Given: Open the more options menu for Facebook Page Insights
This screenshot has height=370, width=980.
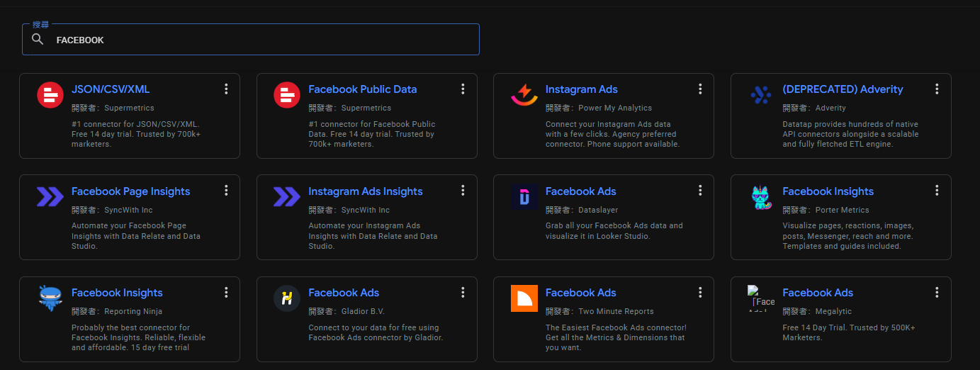Looking at the screenshot, I should pos(226,190).
